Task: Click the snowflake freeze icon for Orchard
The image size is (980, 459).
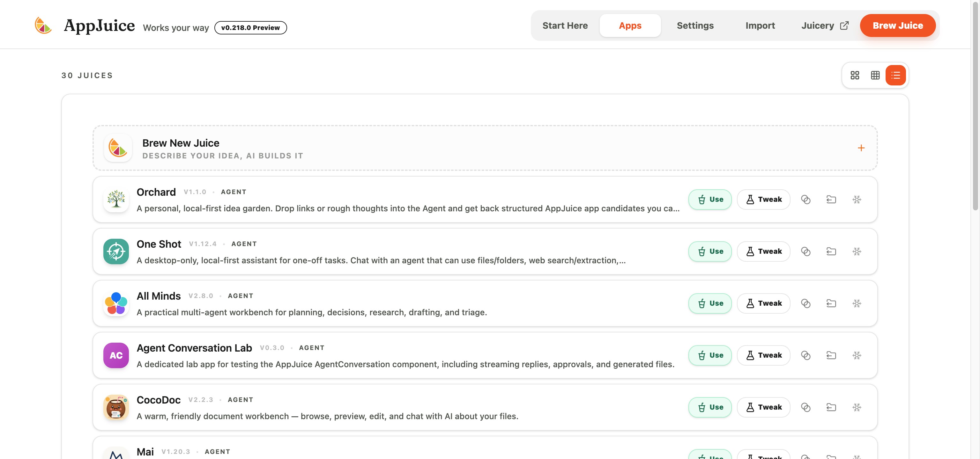Action: (x=856, y=200)
